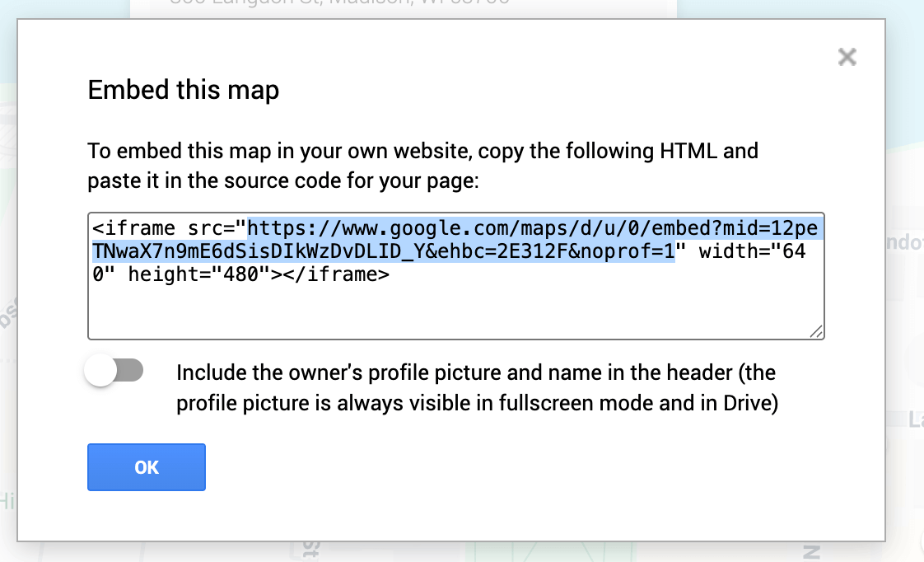Close the Embed this map dialog
This screenshot has height=562, width=924.
(847, 57)
